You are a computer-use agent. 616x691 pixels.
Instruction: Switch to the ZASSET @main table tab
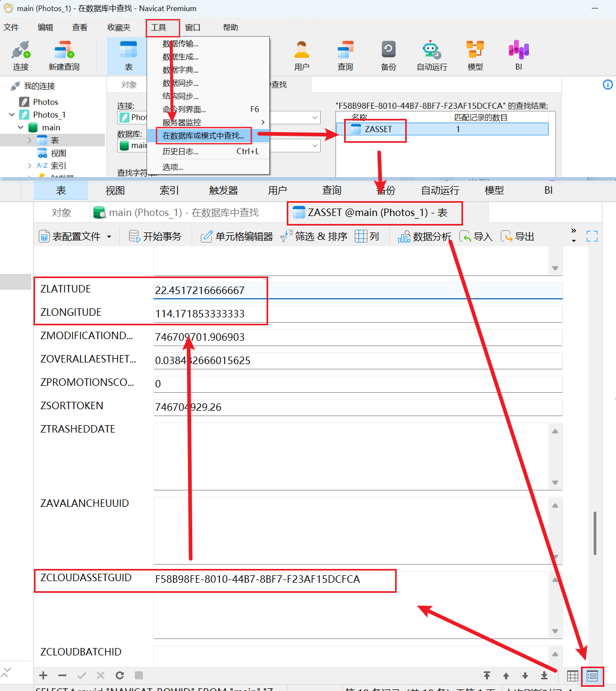coord(374,212)
